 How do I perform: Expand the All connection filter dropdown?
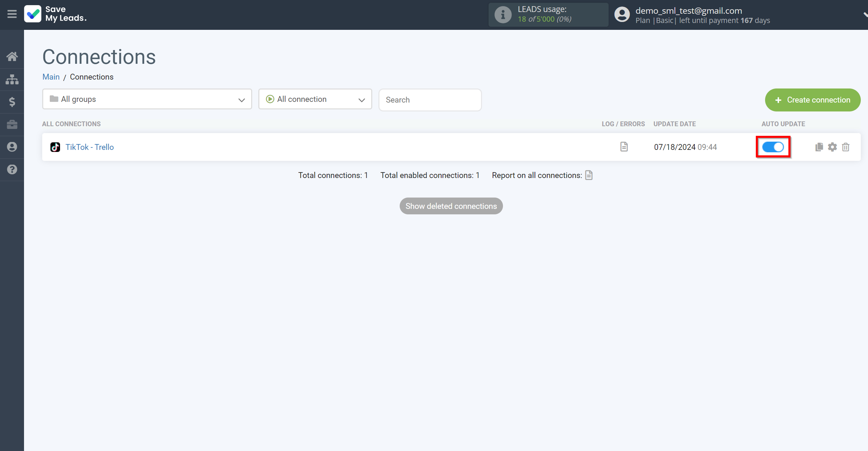pos(315,99)
